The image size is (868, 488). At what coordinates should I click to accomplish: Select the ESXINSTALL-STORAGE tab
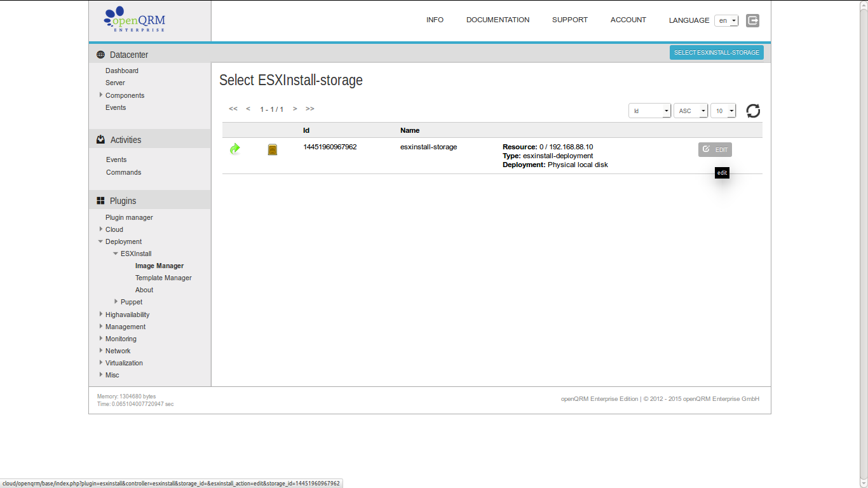tap(717, 53)
